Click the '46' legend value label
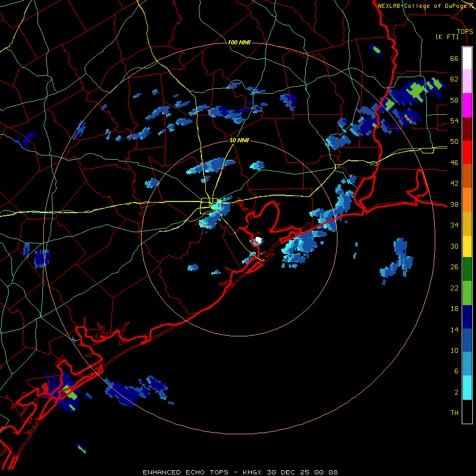The height and width of the screenshot is (476, 476). click(454, 163)
